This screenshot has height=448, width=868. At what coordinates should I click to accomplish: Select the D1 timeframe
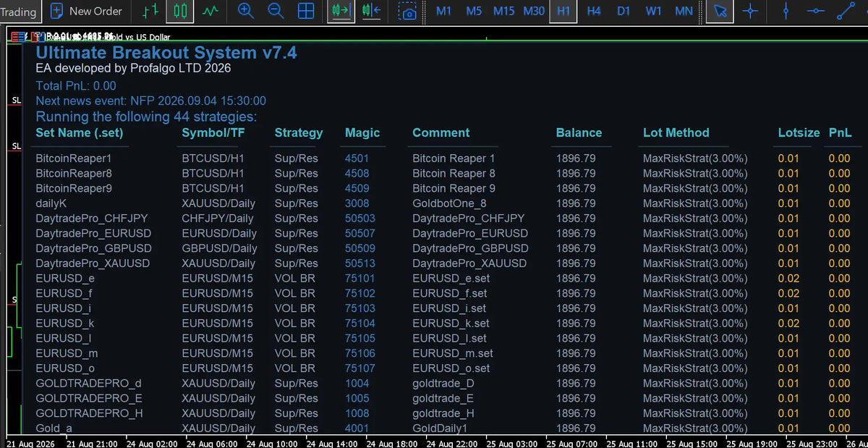pos(624,11)
